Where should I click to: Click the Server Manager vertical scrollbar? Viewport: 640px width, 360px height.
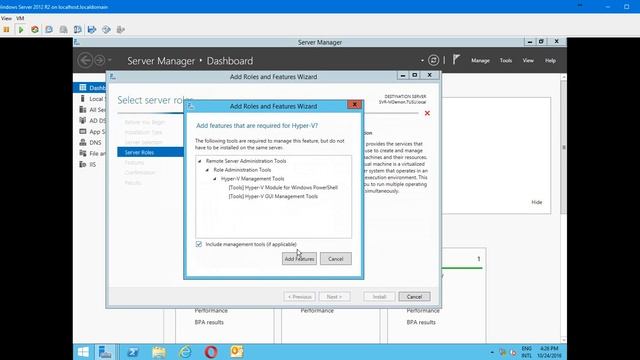pyautogui.click(x=563, y=147)
